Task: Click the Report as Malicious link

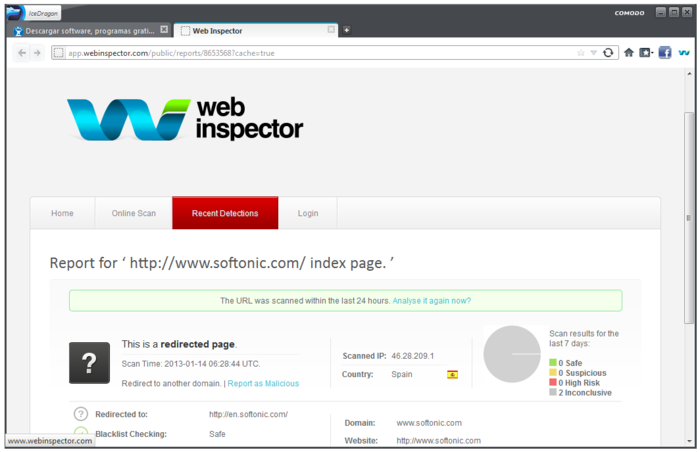Action: [x=263, y=383]
